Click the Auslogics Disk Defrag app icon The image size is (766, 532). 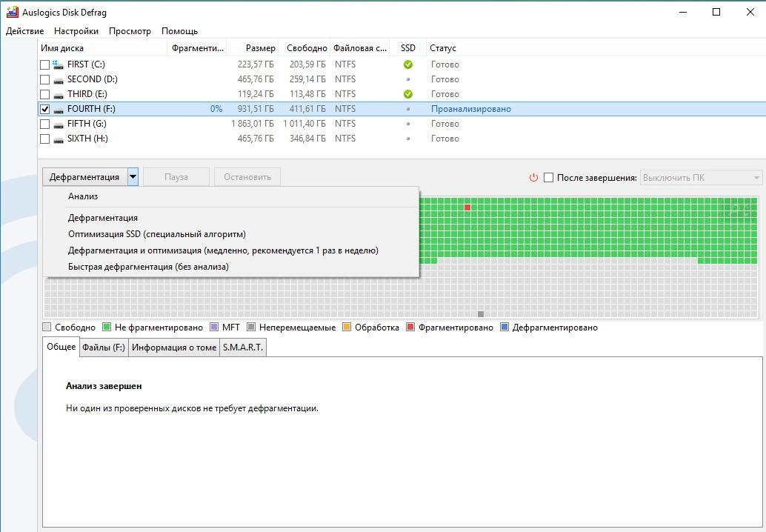[x=12, y=12]
